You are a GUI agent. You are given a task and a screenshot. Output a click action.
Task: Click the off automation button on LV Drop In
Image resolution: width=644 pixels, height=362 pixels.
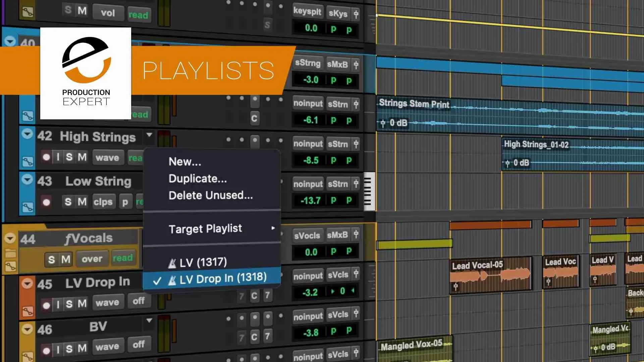(139, 301)
